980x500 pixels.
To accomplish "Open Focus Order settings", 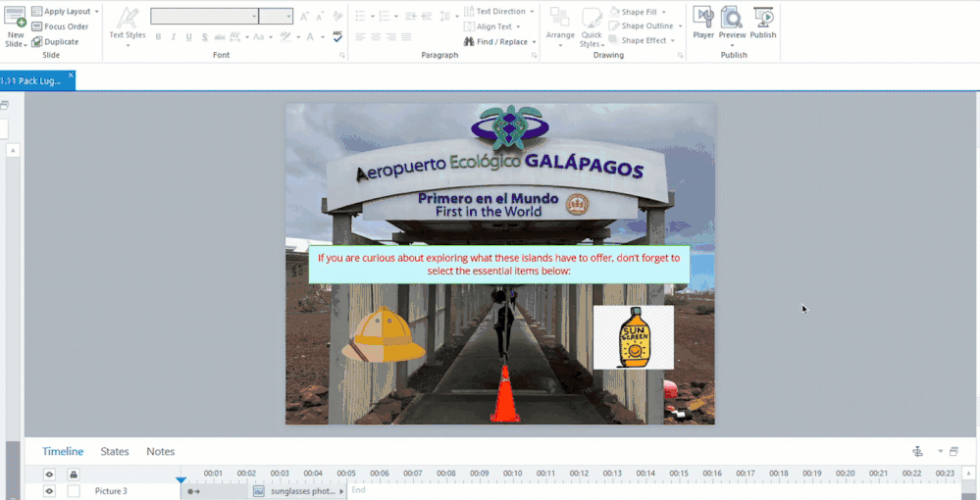I will (x=60, y=26).
